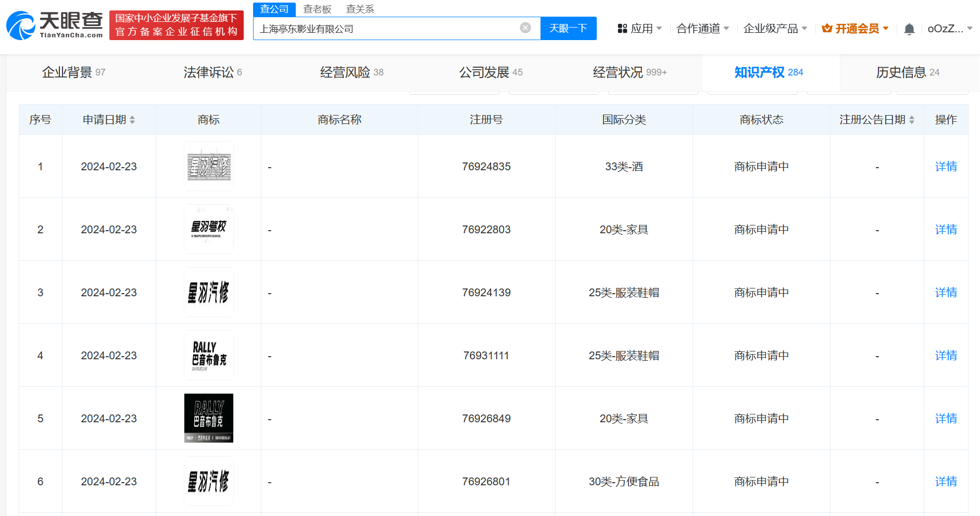The height and width of the screenshot is (516, 980).
Task: Open the 企业背景 tab
Action: (74, 72)
